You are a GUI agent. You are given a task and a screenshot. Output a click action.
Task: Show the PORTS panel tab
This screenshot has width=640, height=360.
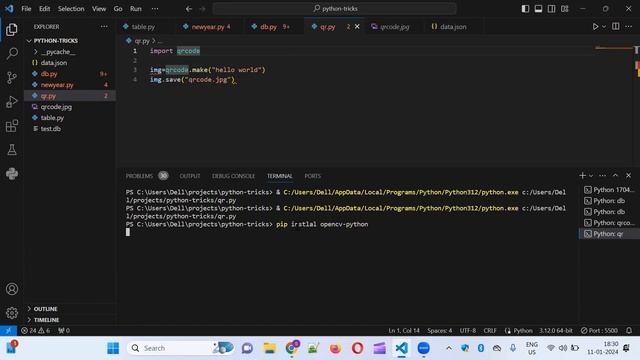point(313,176)
